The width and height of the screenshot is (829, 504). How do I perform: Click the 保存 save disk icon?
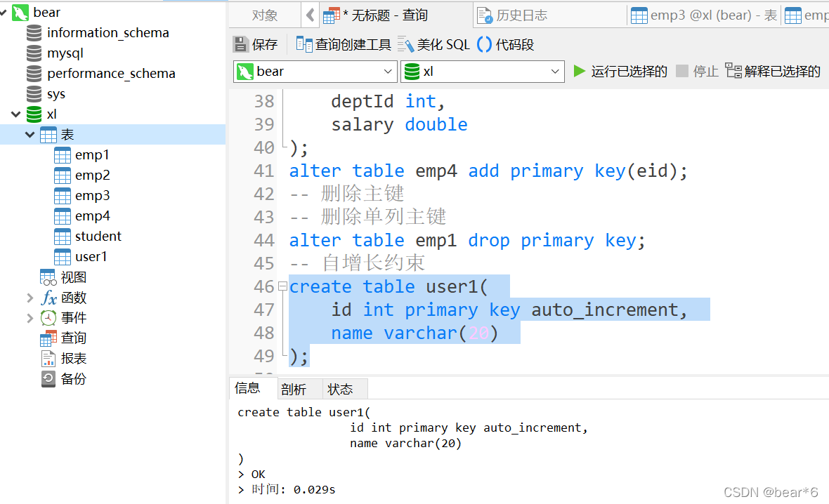tap(240, 44)
